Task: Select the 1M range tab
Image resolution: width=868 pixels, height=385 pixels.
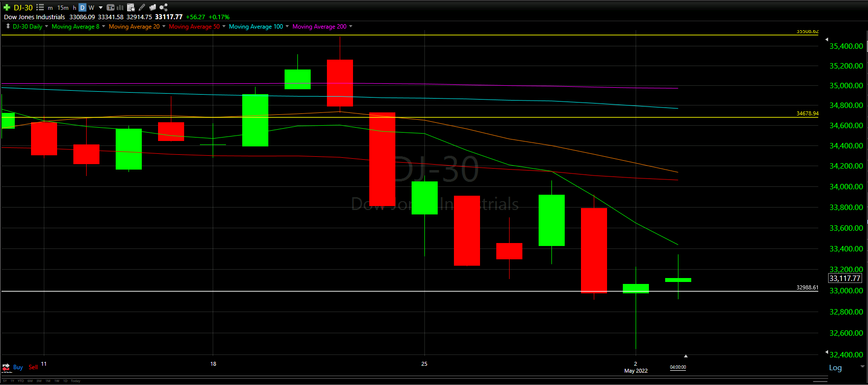Action: tap(48, 381)
